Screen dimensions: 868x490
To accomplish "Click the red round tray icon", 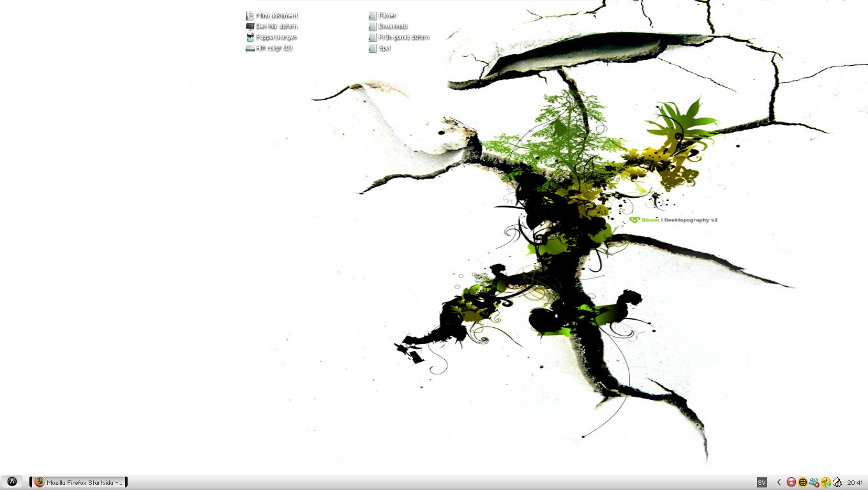I will click(x=791, y=482).
